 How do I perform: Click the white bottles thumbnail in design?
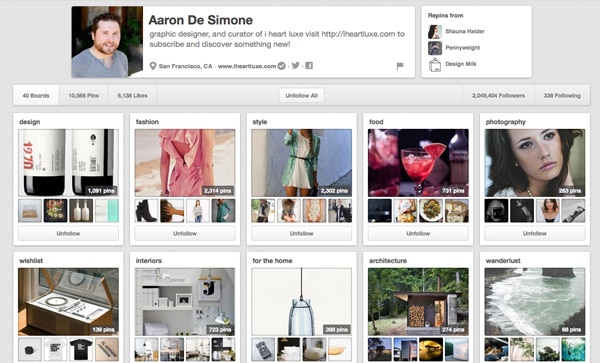81,211
